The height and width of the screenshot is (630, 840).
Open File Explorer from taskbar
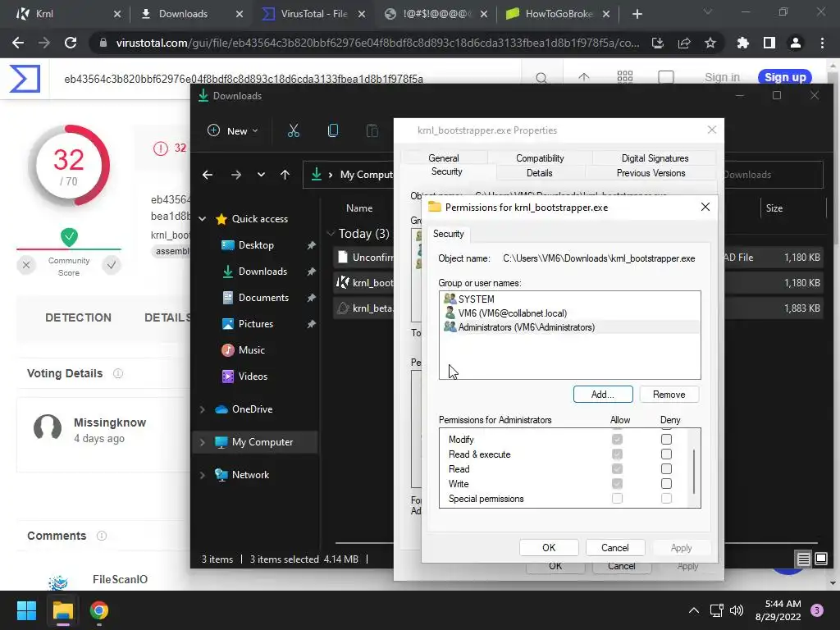(x=62, y=610)
